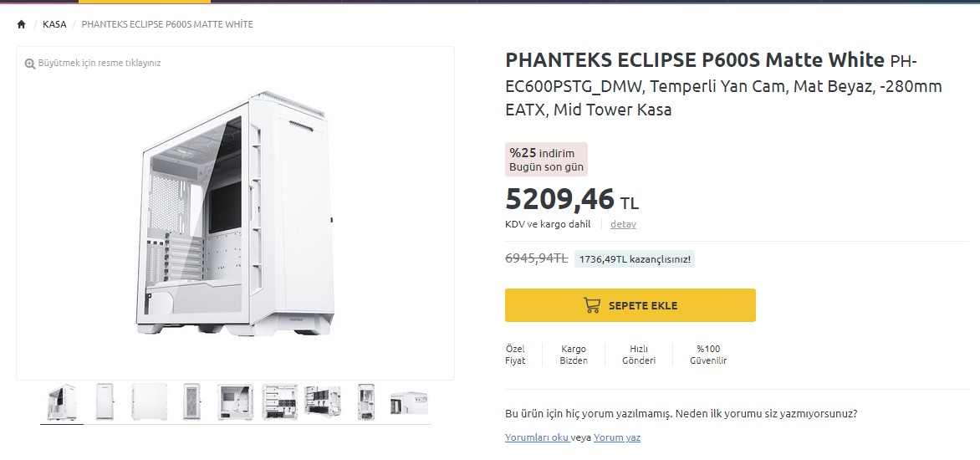The height and width of the screenshot is (460, 980).
Task: Select the second thumbnail showing closed front panel
Action: point(105,402)
